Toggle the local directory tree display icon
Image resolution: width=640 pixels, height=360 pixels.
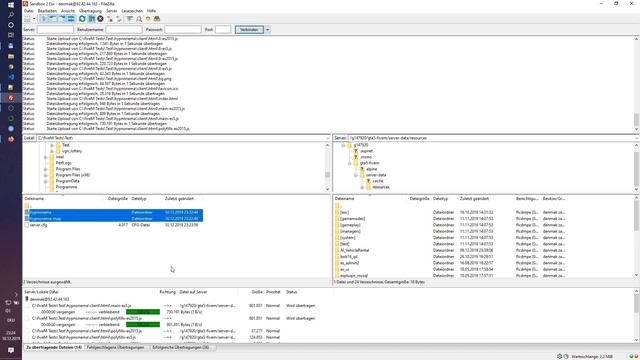(x=53, y=19)
